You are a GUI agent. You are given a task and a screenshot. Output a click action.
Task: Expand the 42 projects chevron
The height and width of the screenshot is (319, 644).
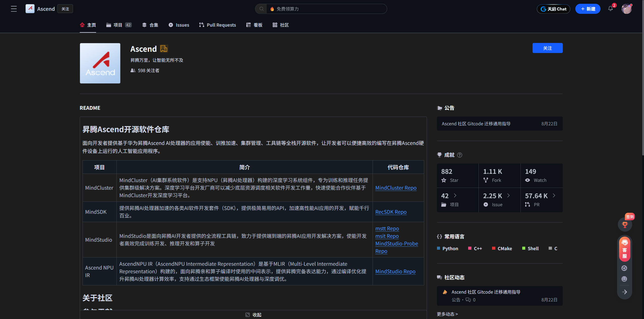[455, 195]
